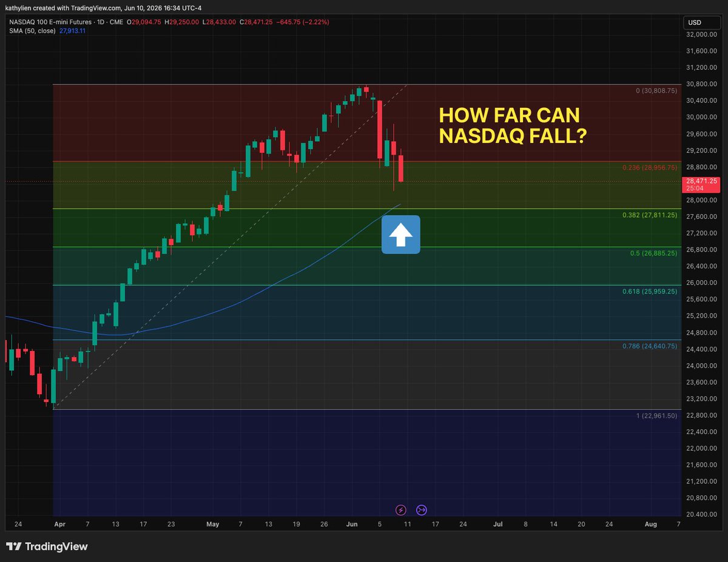Click the open value O29,094.75
Viewport: 728px width, 562px height.
point(144,22)
